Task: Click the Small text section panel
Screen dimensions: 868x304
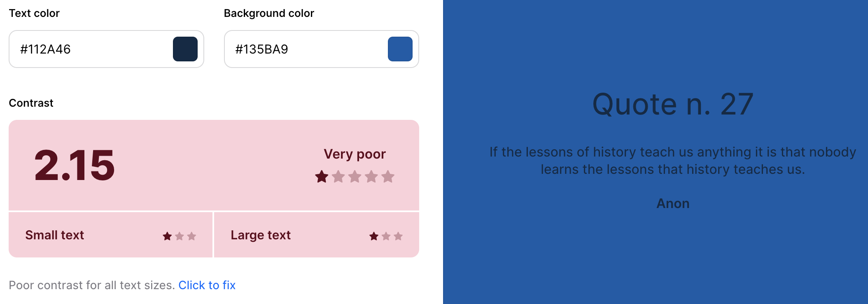Action: click(x=110, y=234)
